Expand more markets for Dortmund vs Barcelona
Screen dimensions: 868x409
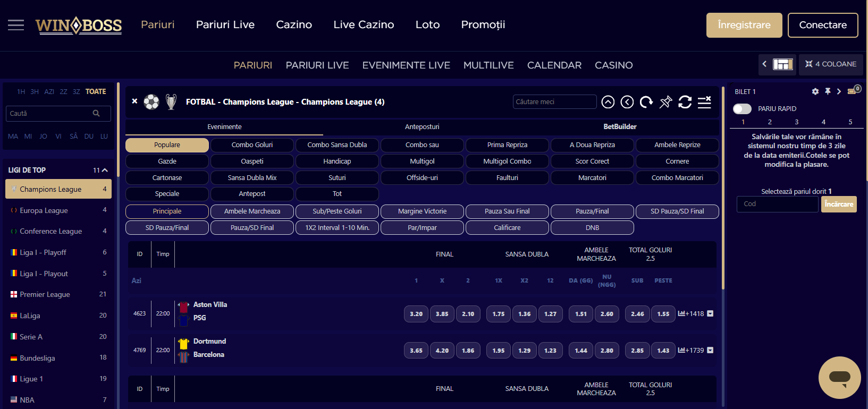pyautogui.click(x=710, y=351)
